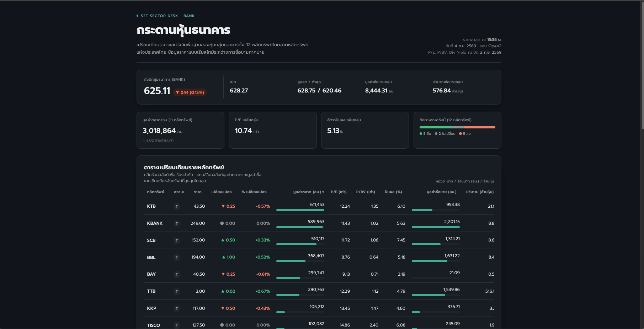Image resolution: width=644 pixels, height=329 pixels.
Task: Click the P/E เฉลี่ยกลุ่ม card showing 10.74
Action: [x=273, y=130]
